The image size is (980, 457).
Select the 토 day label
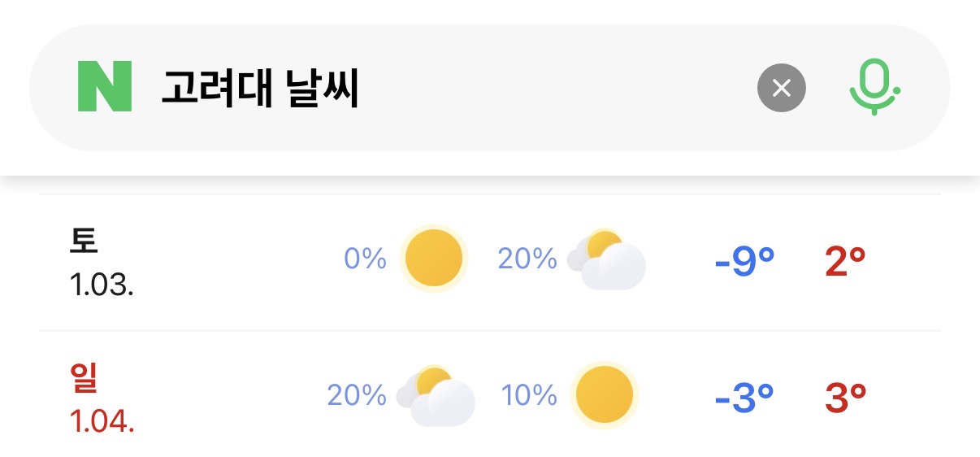84,240
